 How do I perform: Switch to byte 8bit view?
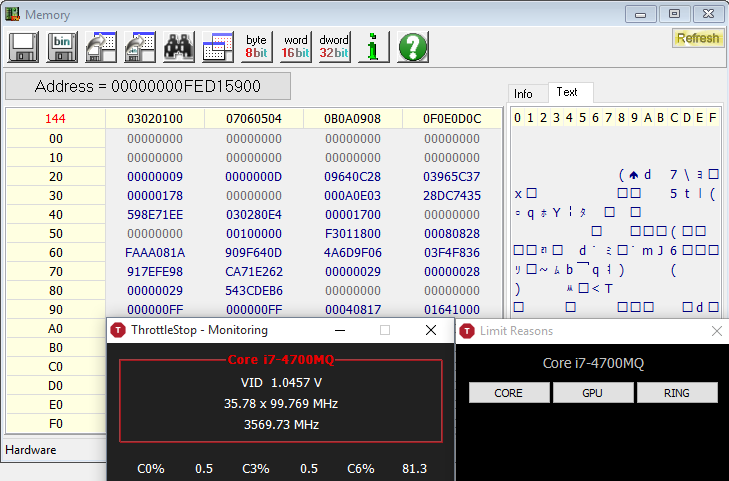[x=256, y=47]
